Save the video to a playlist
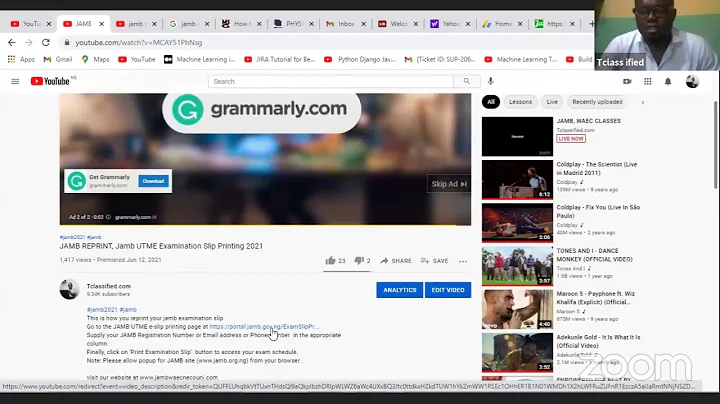The image size is (720, 404). [x=434, y=261]
